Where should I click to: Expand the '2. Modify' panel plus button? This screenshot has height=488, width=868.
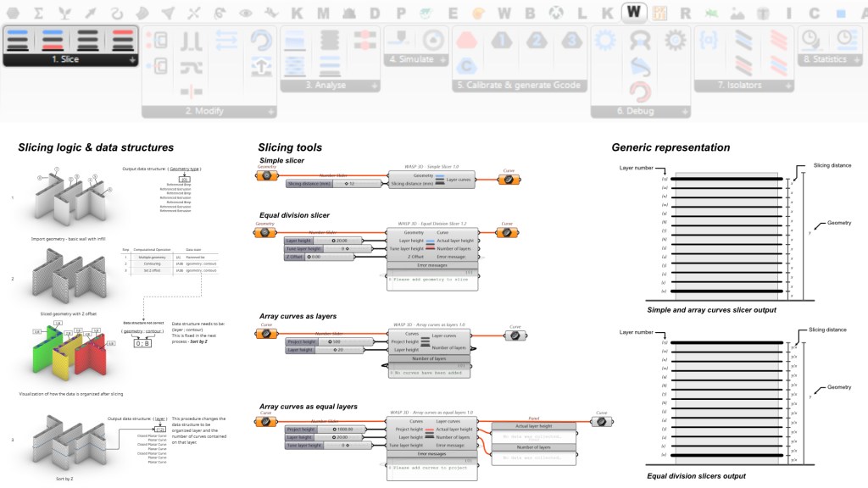click(271, 111)
